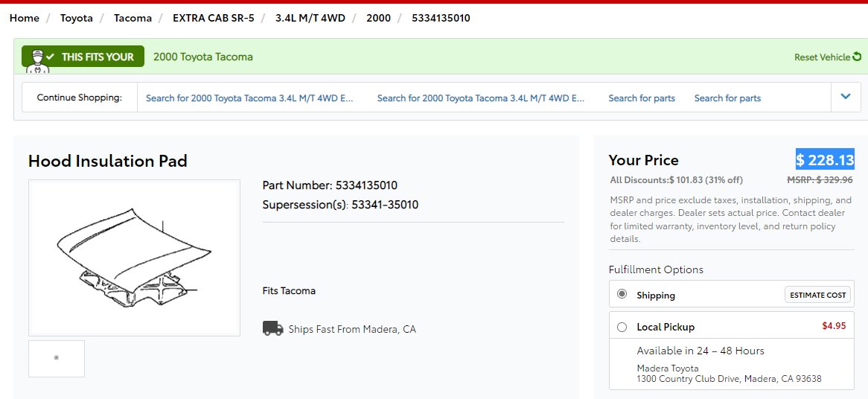Click the Fits Tacoma text
The image size is (868, 399).
click(x=289, y=290)
